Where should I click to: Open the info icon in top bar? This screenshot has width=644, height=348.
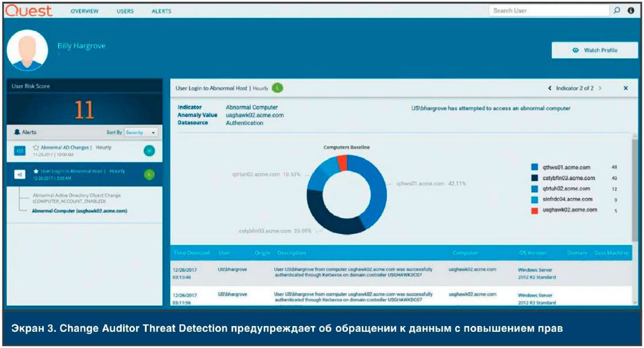tap(631, 10)
